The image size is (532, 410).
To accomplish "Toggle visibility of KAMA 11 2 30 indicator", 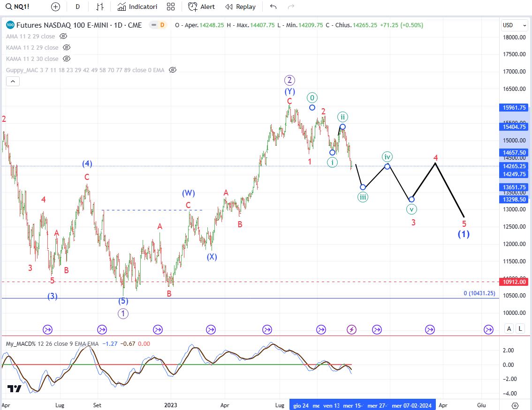I will coord(67,59).
